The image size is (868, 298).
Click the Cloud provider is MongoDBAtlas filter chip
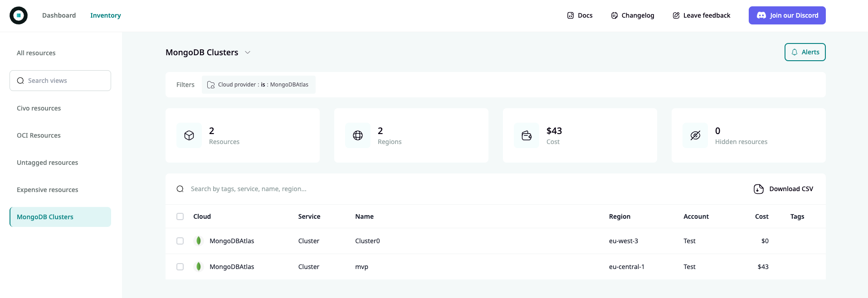pyautogui.click(x=258, y=85)
